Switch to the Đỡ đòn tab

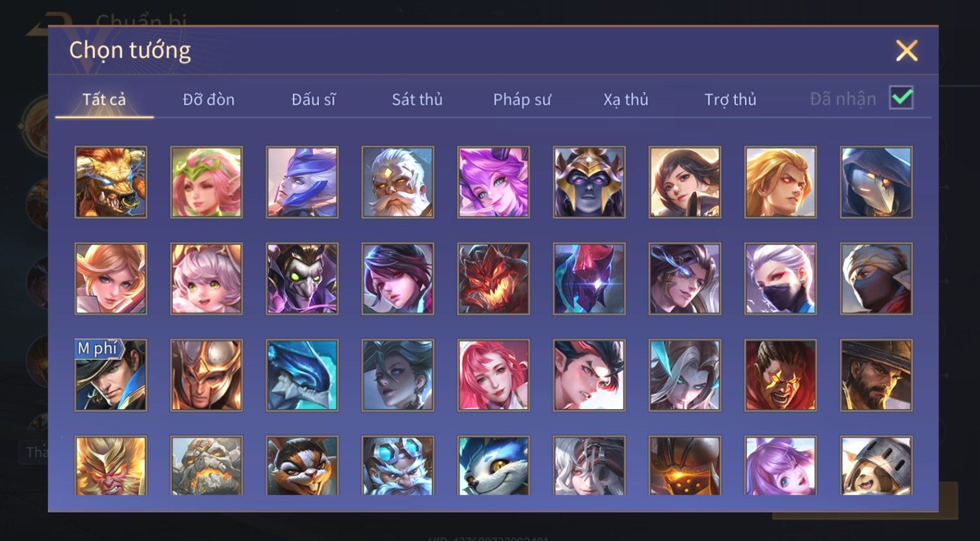click(x=208, y=99)
